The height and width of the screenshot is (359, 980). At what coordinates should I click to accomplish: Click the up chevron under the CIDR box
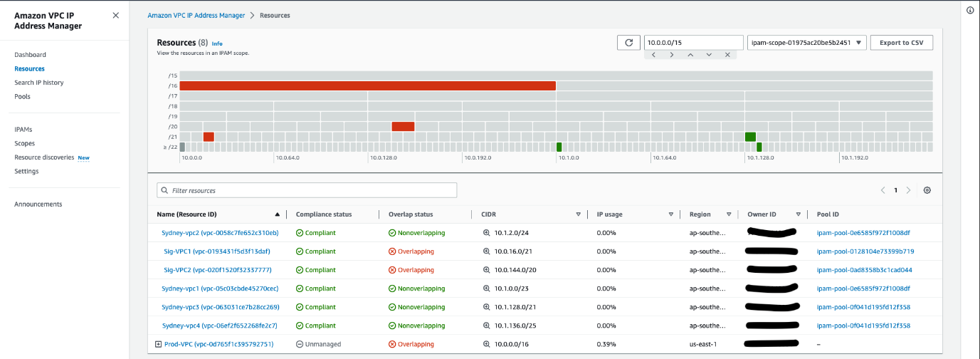pyautogui.click(x=690, y=55)
